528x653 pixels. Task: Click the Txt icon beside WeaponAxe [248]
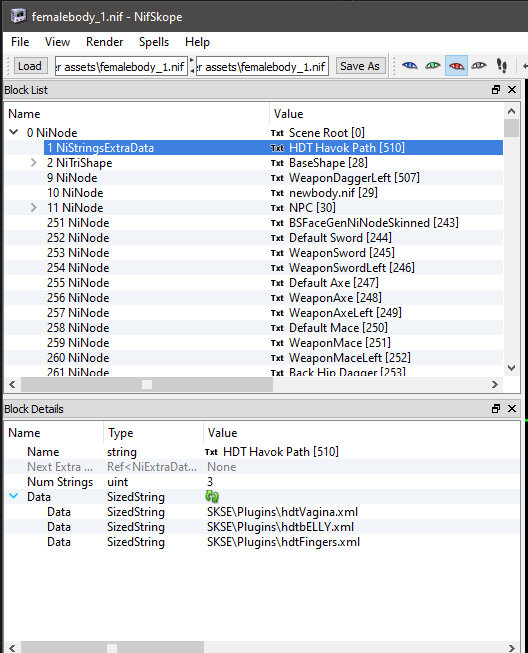point(277,298)
